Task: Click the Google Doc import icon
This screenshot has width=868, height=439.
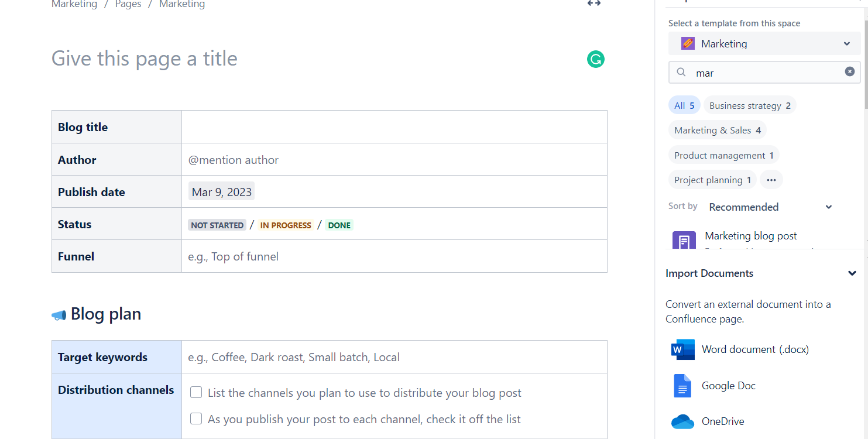Action: pyautogui.click(x=682, y=385)
